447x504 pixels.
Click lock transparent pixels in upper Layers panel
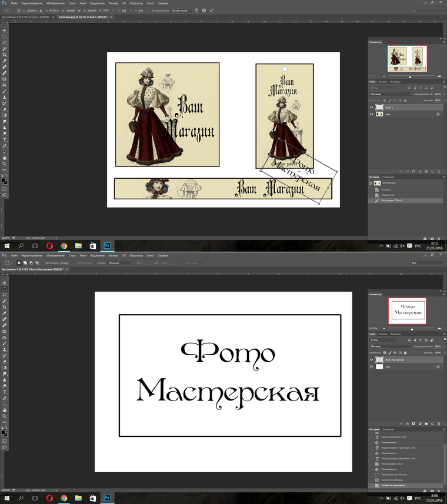tap(385, 101)
